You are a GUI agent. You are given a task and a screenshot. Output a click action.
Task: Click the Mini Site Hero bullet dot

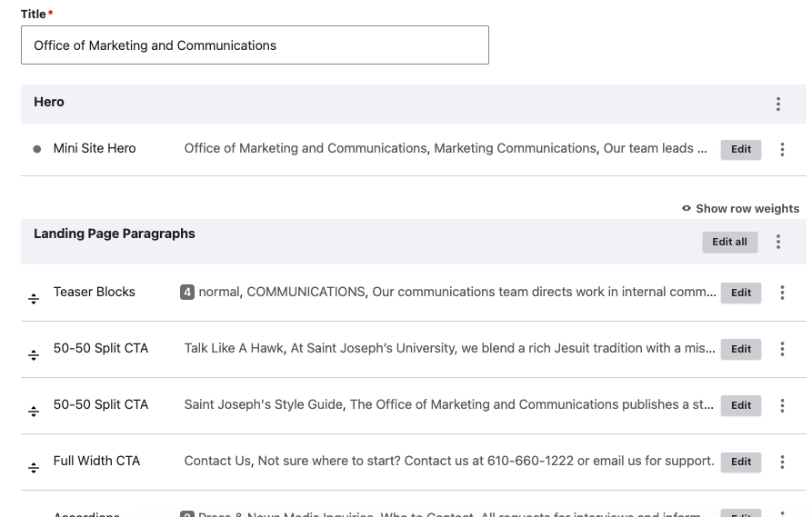coord(36,149)
